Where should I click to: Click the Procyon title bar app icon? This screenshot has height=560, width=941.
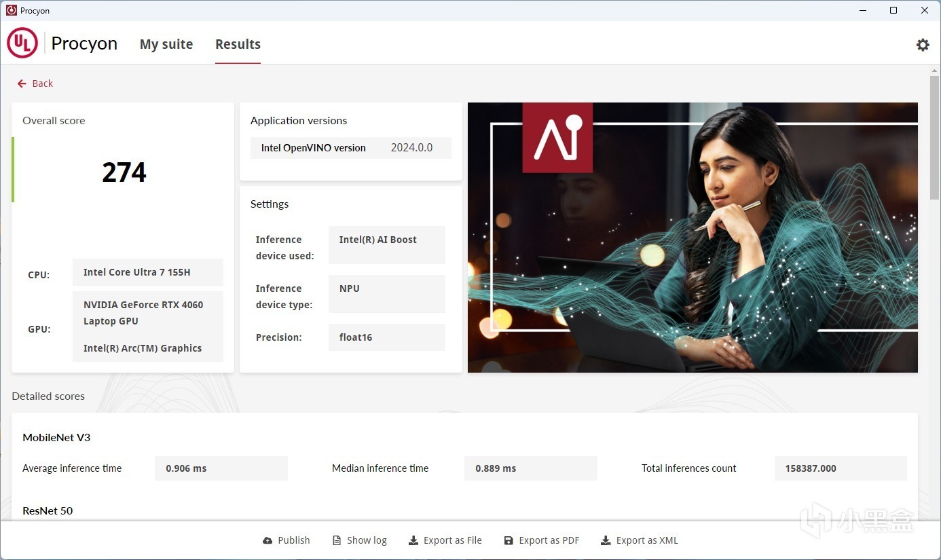(x=11, y=10)
